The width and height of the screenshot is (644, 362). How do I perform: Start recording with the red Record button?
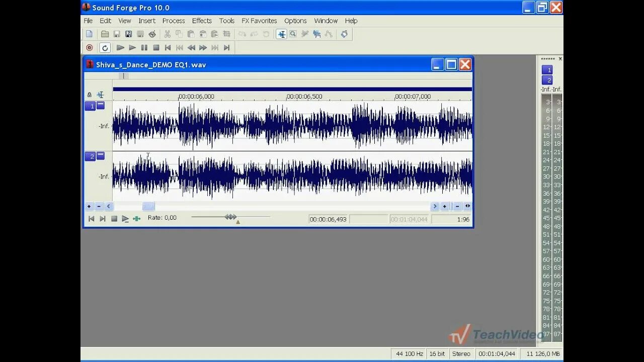pyautogui.click(x=90, y=48)
